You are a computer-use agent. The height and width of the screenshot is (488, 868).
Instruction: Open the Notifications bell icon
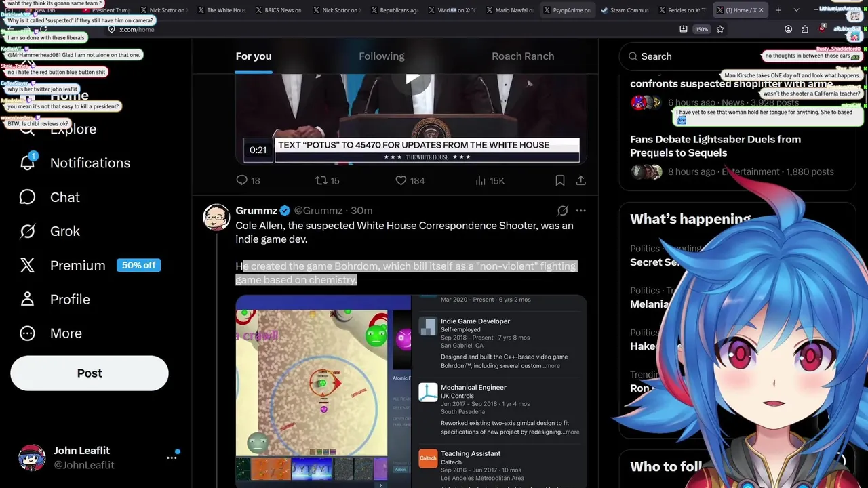tap(27, 163)
